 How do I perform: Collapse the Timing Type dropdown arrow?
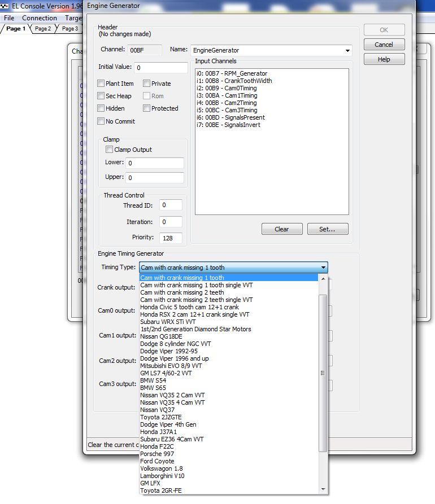pos(323,268)
